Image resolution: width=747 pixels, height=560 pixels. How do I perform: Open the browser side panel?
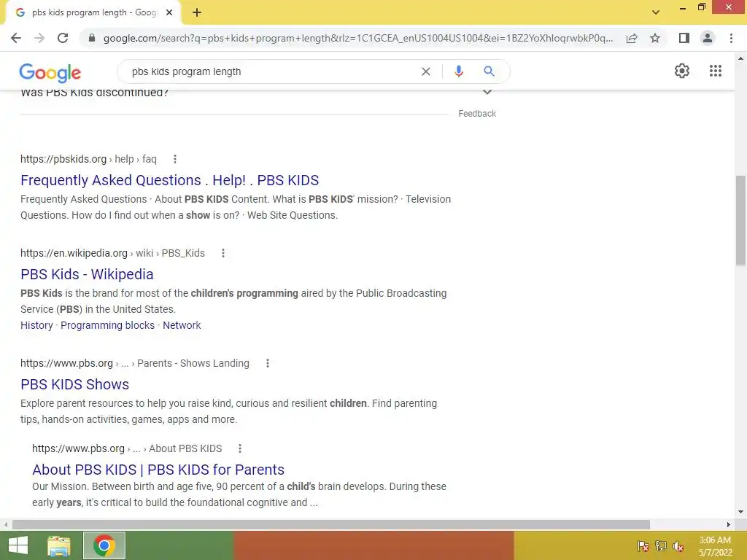684,38
